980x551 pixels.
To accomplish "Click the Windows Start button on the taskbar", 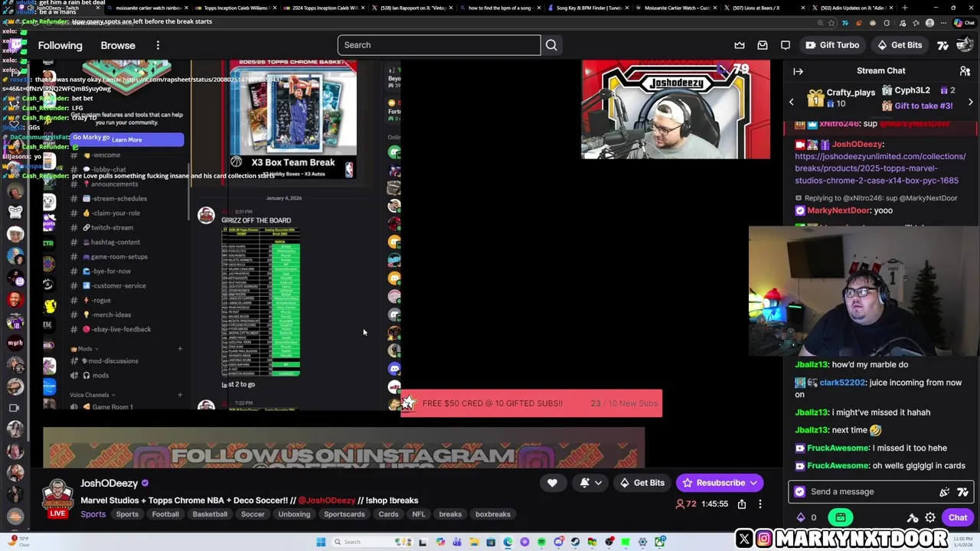I will (x=321, y=542).
